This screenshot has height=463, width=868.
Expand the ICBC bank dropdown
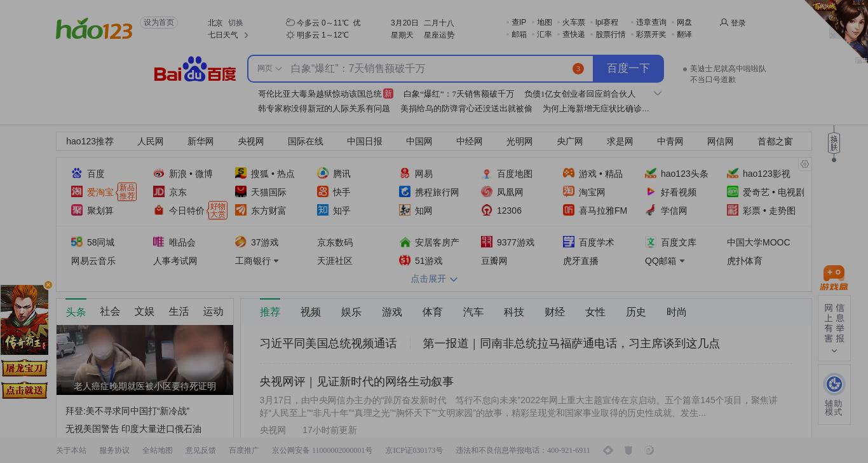276,261
